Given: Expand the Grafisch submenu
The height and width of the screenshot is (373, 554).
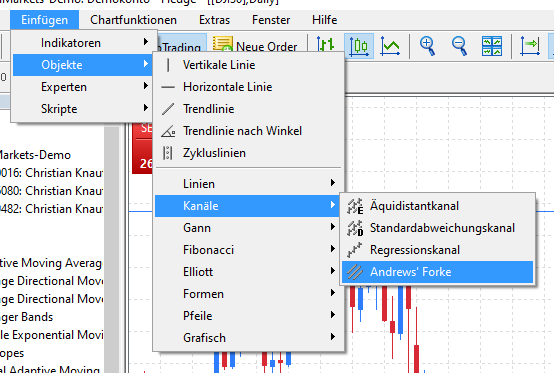Looking at the screenshot, I should point(248,338).
